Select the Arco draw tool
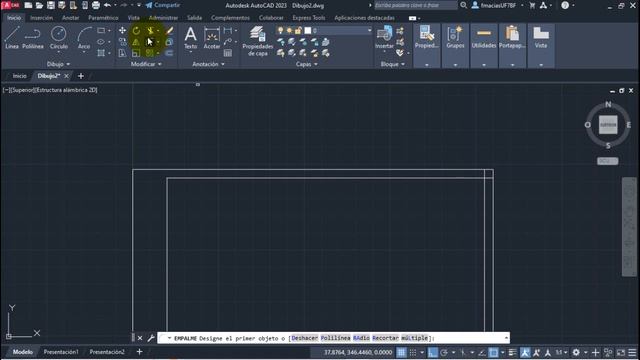Screen dimensions: 640x360 click(x=84, y=38)
